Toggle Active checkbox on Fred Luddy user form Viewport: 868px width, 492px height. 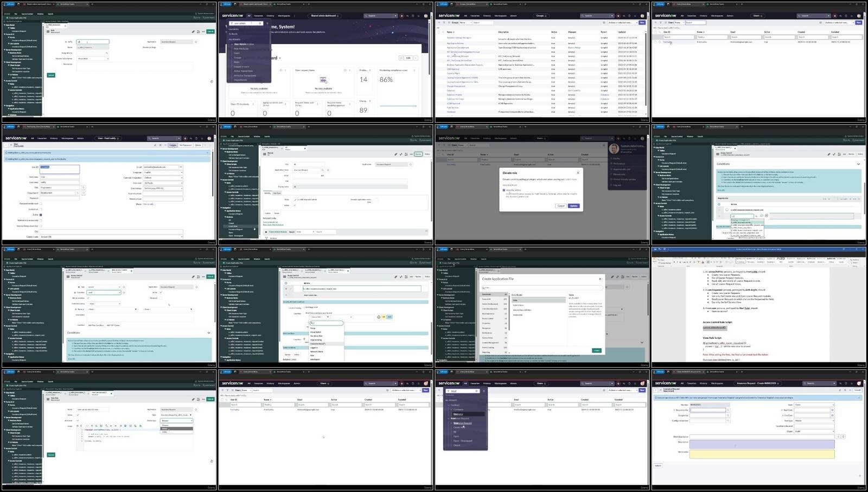point(41,215)
